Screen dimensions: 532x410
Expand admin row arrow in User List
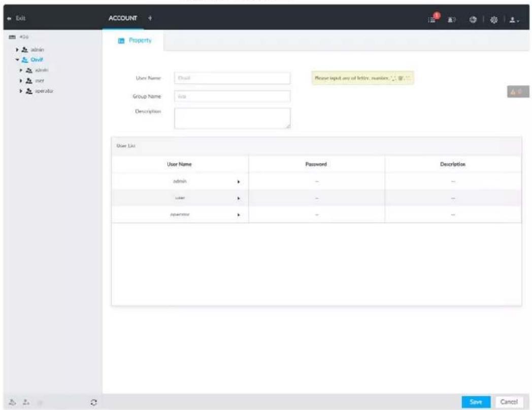click(x=239, y=182)
